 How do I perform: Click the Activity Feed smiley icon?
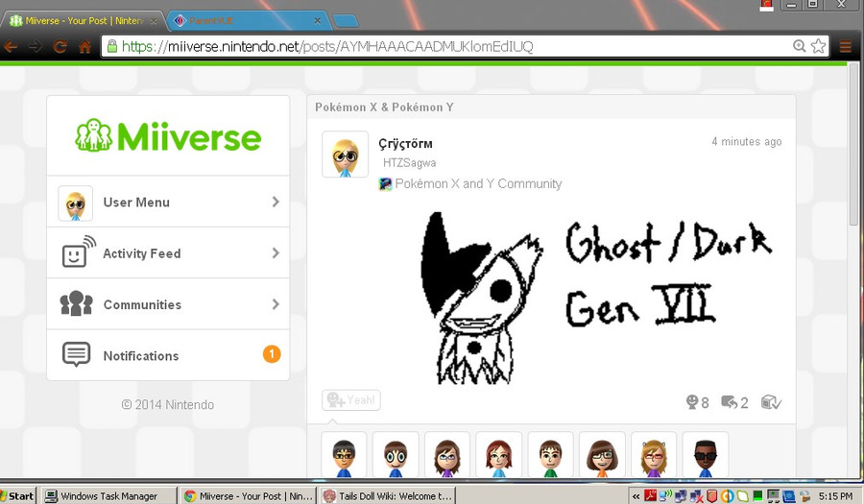[78, 252]
